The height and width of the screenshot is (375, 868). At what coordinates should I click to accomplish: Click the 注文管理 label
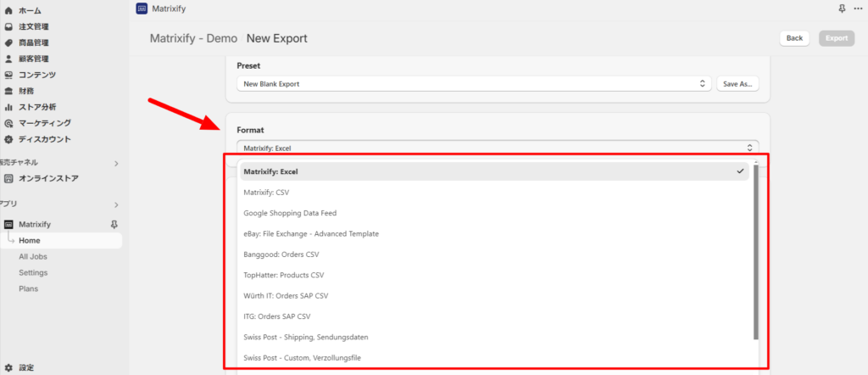click(34, 26)
